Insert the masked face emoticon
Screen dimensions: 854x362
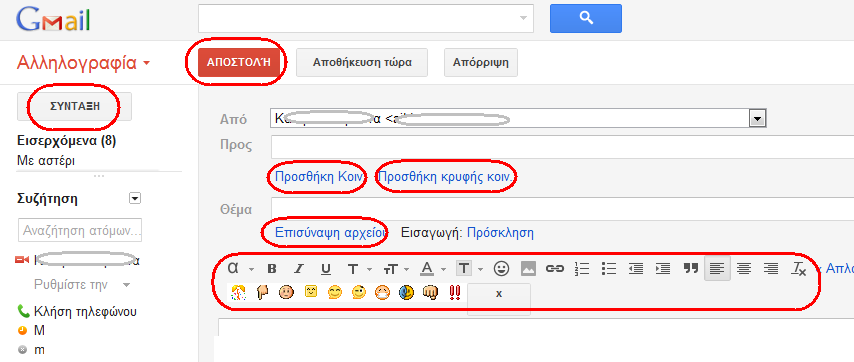pos(382,293)
